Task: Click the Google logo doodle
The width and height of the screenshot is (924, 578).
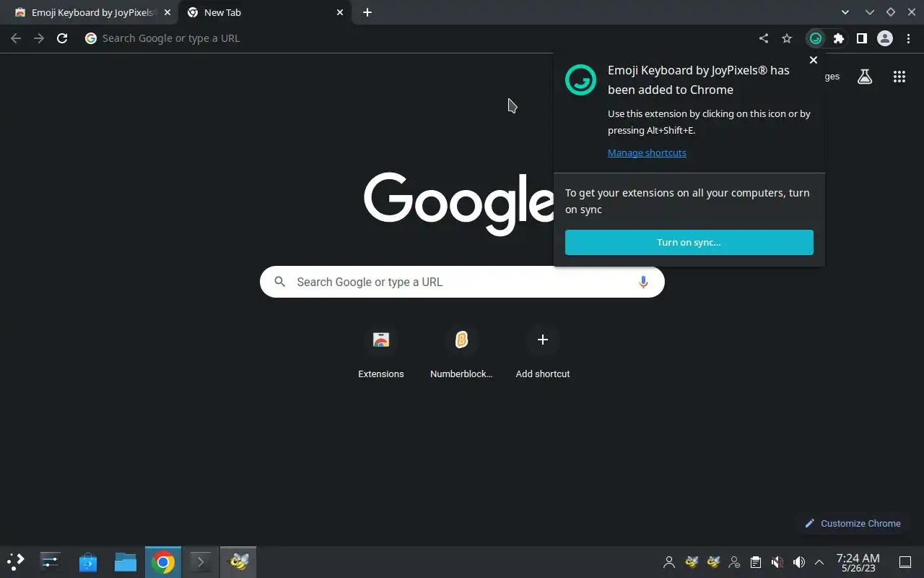Action: (459, 204)
